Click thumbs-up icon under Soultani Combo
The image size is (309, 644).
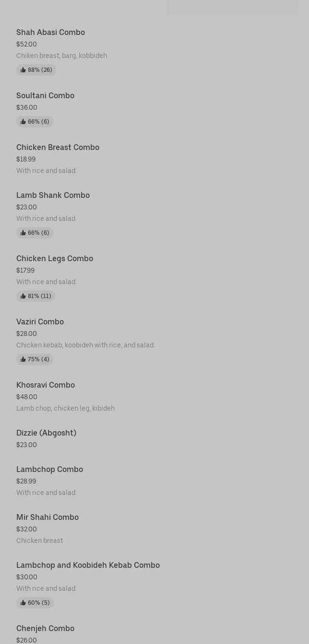click(x=23, y=122)
